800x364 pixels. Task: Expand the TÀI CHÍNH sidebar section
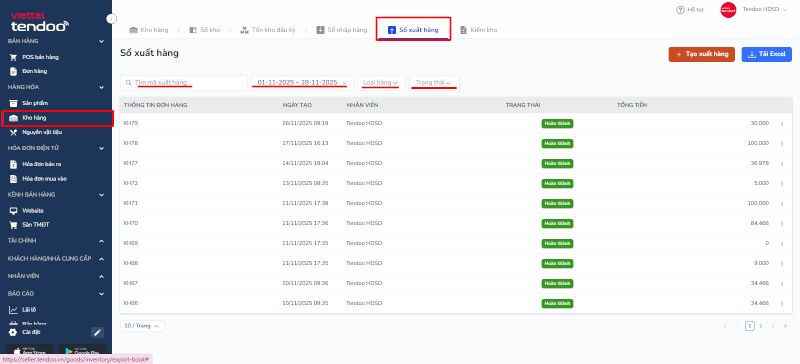pyautogui.click(x=102, y=241)
